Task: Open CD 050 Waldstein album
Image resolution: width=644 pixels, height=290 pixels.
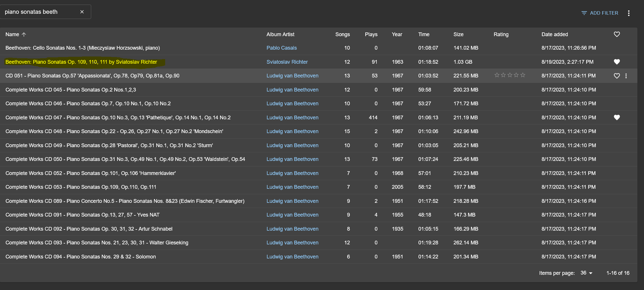Action: click(125, 159)
